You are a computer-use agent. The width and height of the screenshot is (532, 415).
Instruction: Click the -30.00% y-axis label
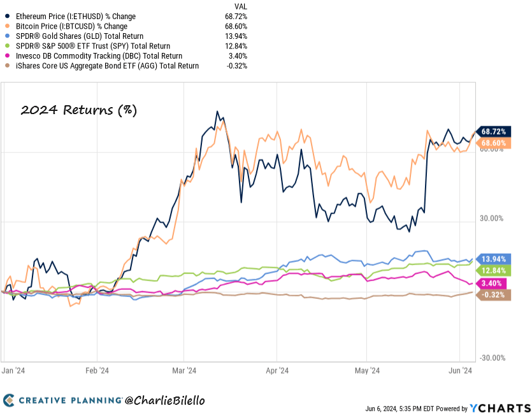[x=492, y=358]
